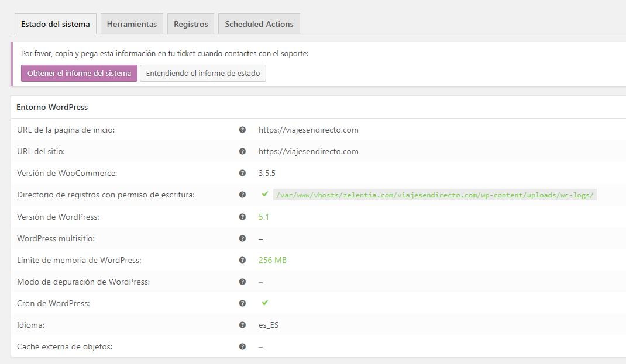Viewport: 626px width, 364px height.
Task: Open the Registros tab
Action: coord(190,24)
